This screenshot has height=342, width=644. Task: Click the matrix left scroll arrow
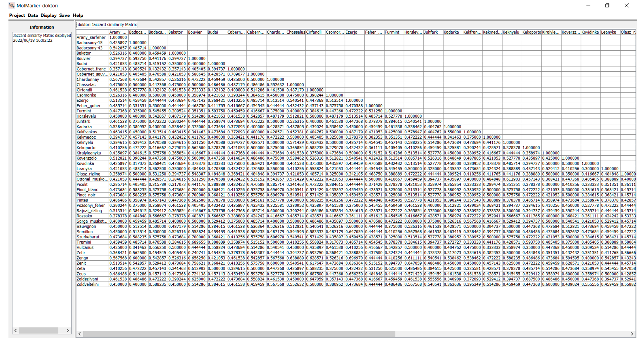[x=80, y=334]
